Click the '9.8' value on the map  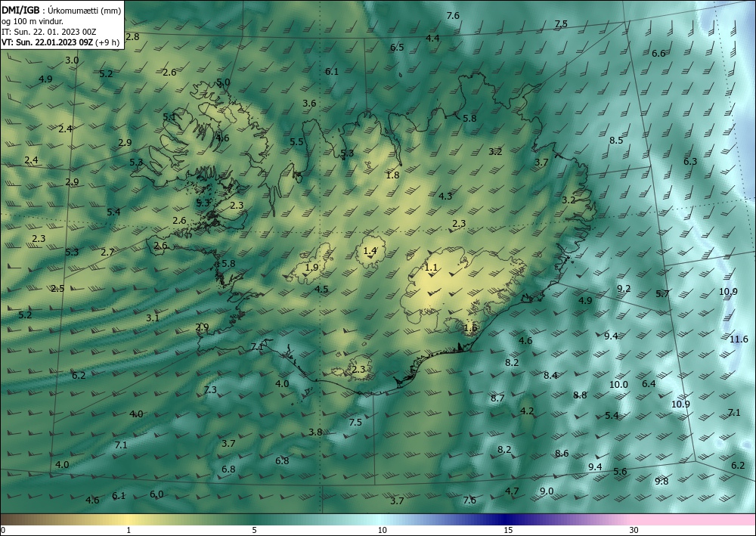pos(662,482)
